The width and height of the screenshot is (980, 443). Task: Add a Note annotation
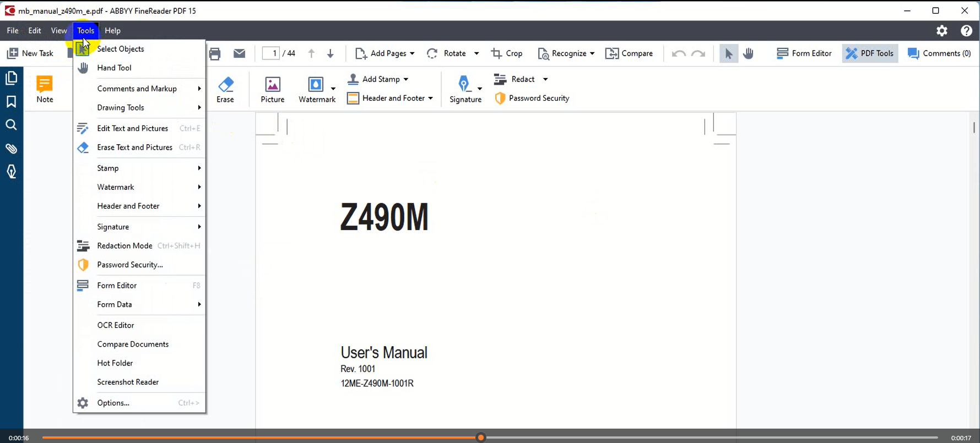coord(45,89)
